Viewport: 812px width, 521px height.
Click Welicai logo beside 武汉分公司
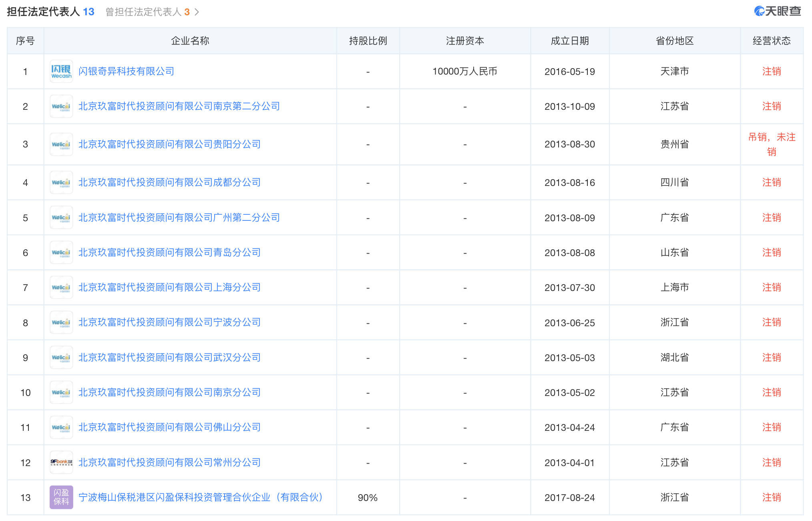tap(61, 357)
